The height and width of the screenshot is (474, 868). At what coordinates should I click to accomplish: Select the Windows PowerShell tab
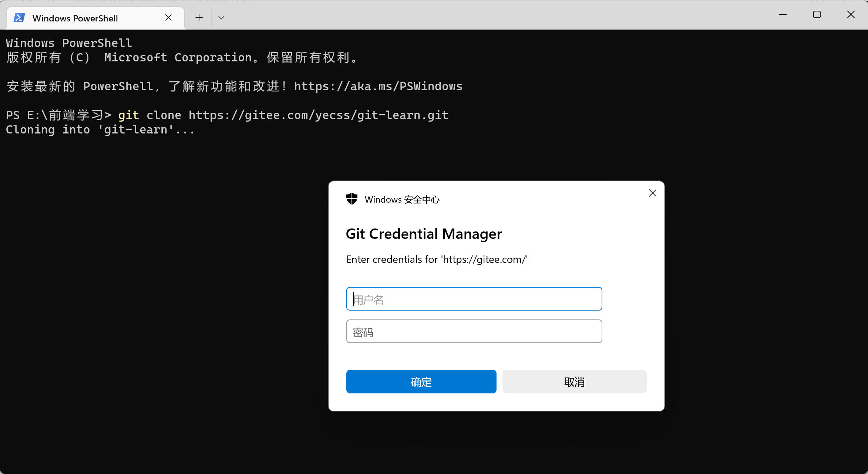75,18
